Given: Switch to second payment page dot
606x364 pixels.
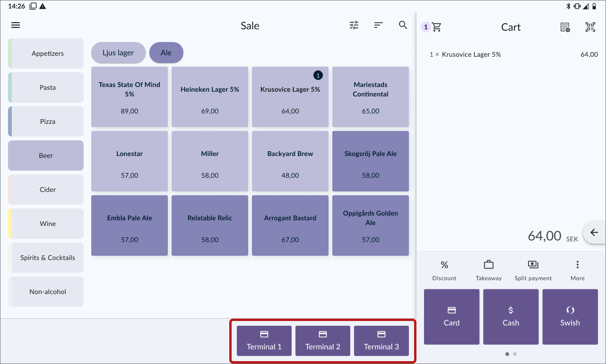Looking at the screenshot, I should (515, 354).
